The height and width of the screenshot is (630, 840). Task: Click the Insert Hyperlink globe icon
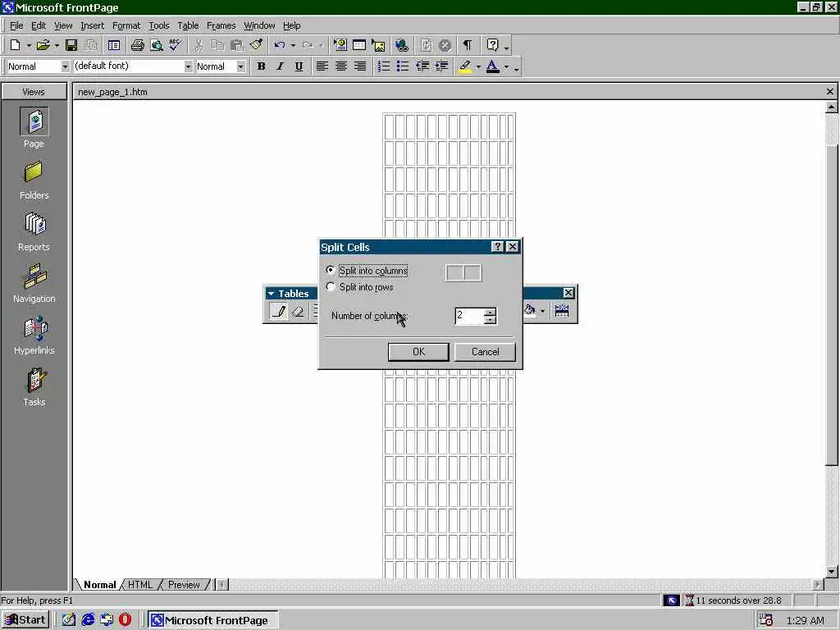tap(402, 46)
